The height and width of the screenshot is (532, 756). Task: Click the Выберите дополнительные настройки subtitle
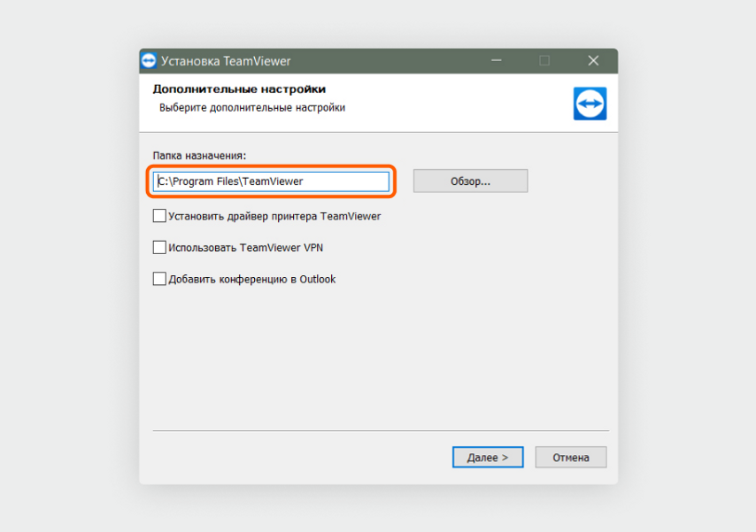tap(252, 108)
